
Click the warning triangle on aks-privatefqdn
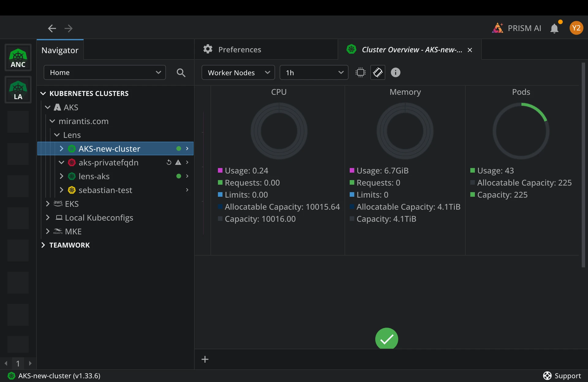pos(178,162)
